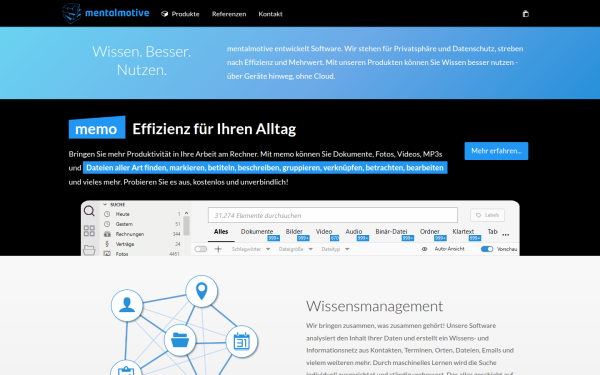Click the clock icon next to Gestern
Viewport: 600px width, 375px height.
tap(107, 224)
